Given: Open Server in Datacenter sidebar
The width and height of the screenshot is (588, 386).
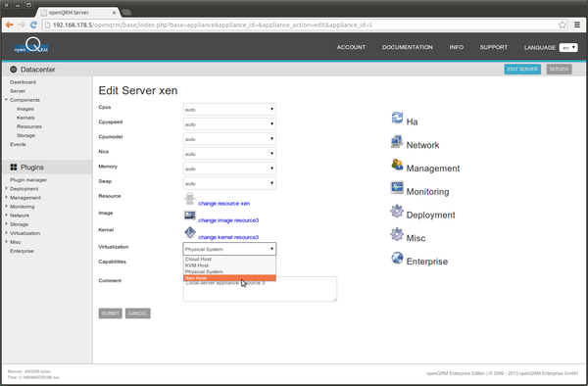Looking at the screenshot, I should [18, 91].
